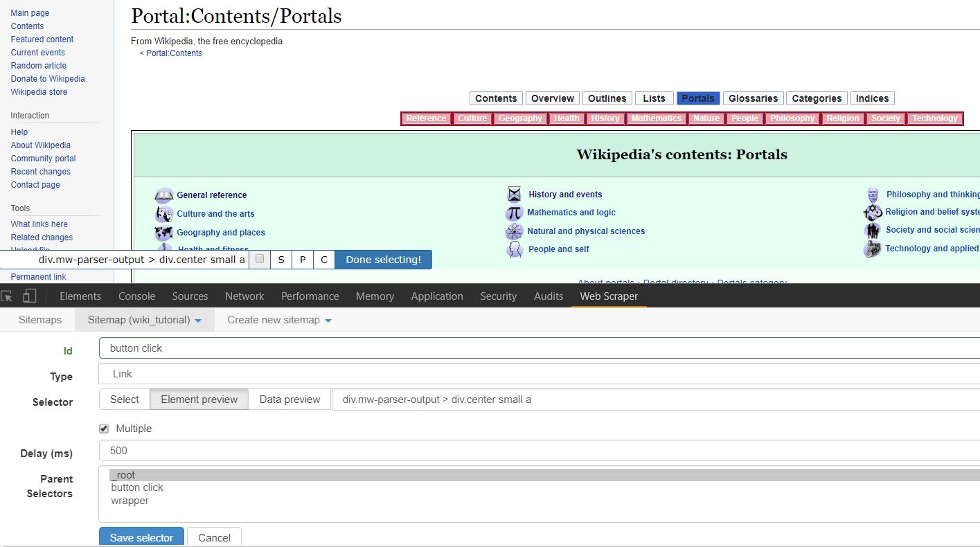Screen dimensions: 980x547
Task: Click the P button in selection toolbar
Action: (x=303, y=260)
